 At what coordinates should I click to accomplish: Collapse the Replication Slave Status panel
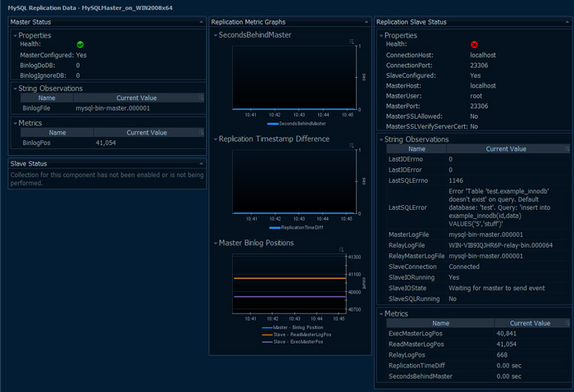tap(567, 22)
